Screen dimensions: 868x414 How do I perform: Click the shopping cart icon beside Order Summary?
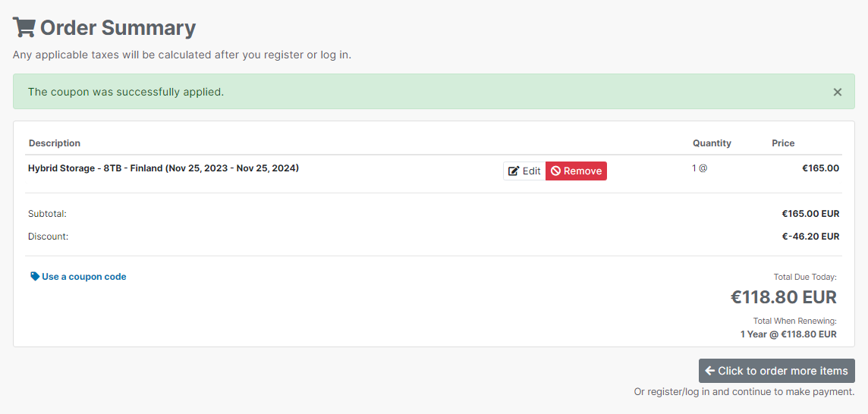[24, 27]
